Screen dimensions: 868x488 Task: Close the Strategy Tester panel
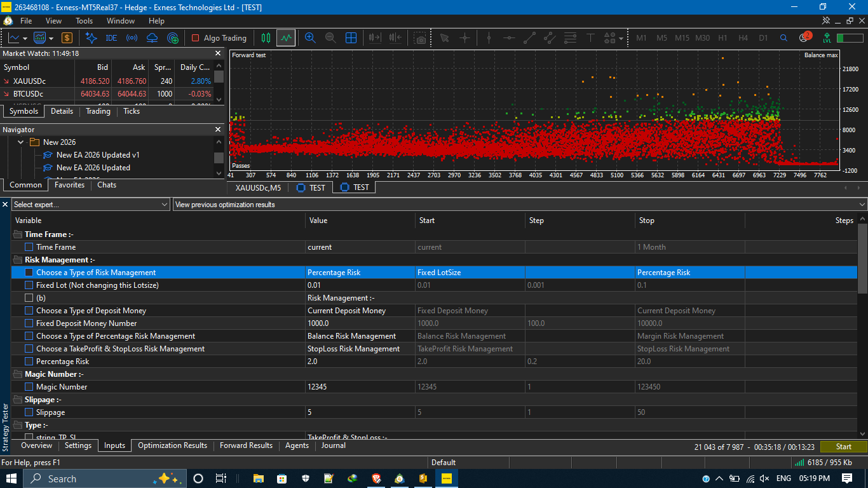5,205
